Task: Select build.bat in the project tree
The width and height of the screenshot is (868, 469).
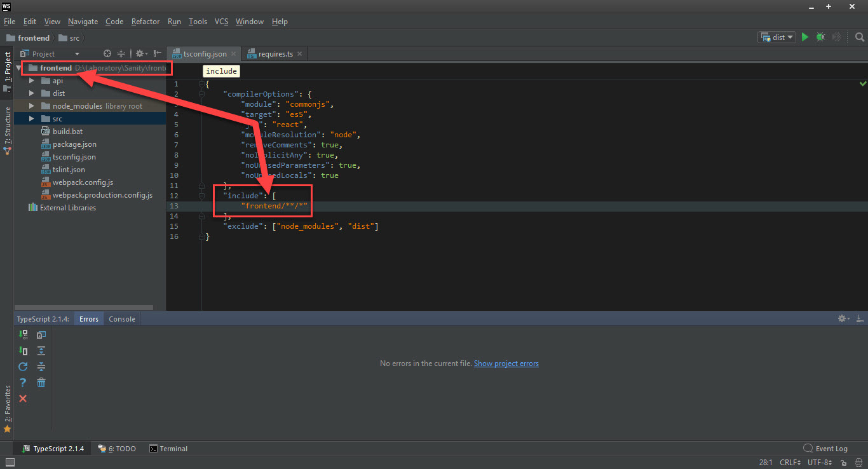Action: (67, 132)
